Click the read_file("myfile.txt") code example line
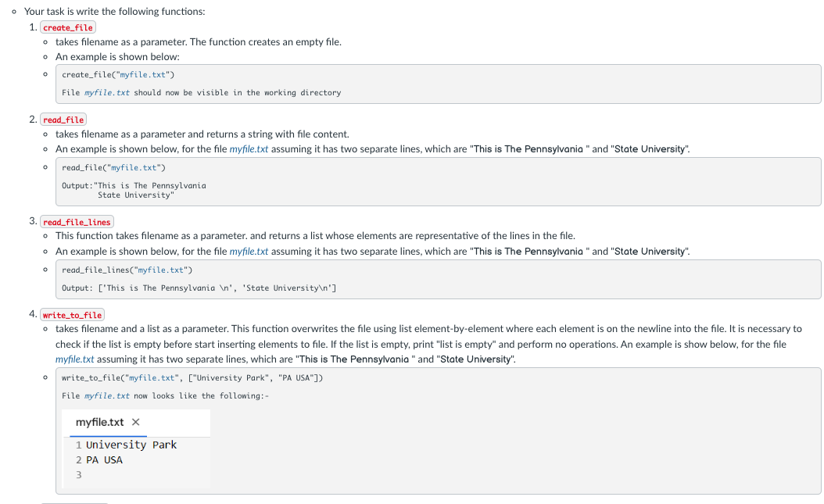 click(113, 167)
